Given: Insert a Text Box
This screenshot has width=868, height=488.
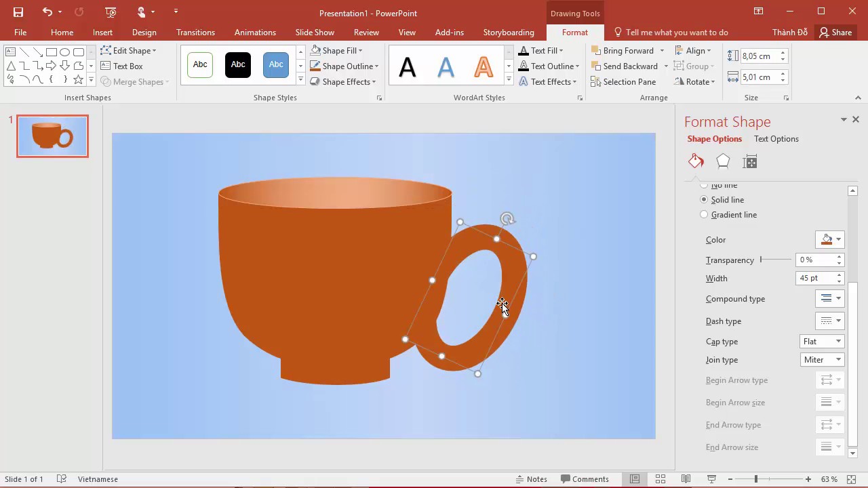Looking at the screenshot, I should tap(122, 66).
